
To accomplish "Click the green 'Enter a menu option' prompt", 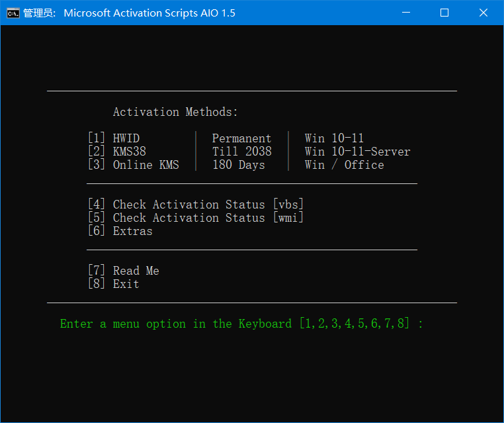I will pos(241,324).
